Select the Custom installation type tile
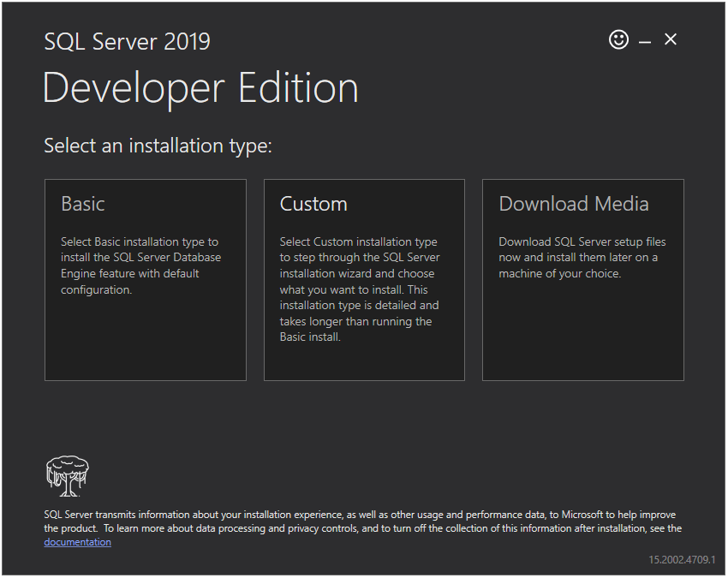728x578 pixels. 365,280
